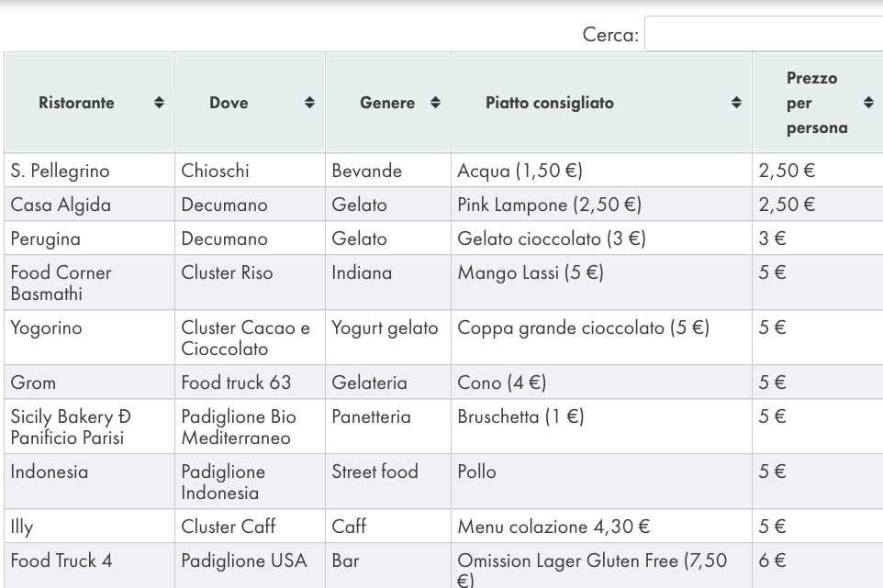Screen dimensions: 883x588
Task: Click the Piatto consigliato header label
Action: pos(549,103)
